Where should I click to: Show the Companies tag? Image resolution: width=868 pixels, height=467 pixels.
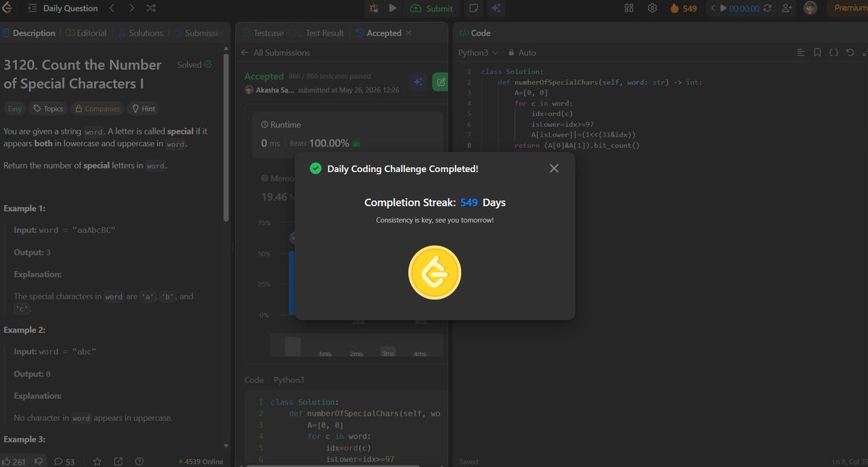[x=97, y=108]
